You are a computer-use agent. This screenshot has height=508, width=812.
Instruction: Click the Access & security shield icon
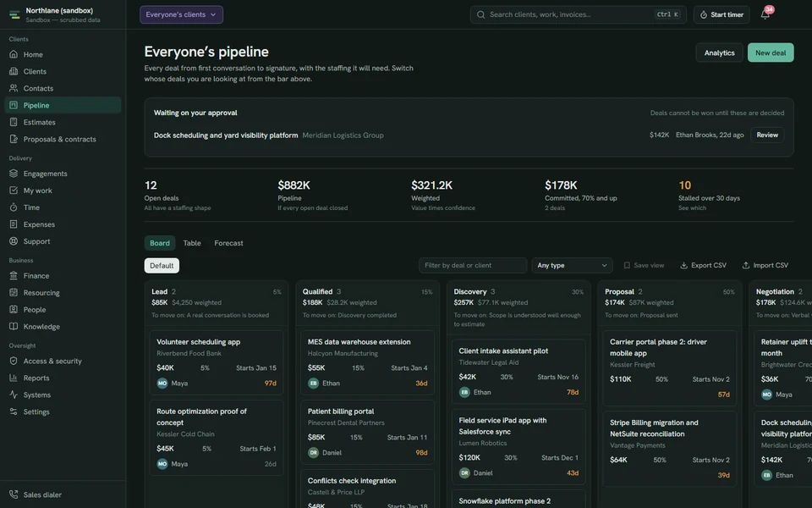click(14, 361)
